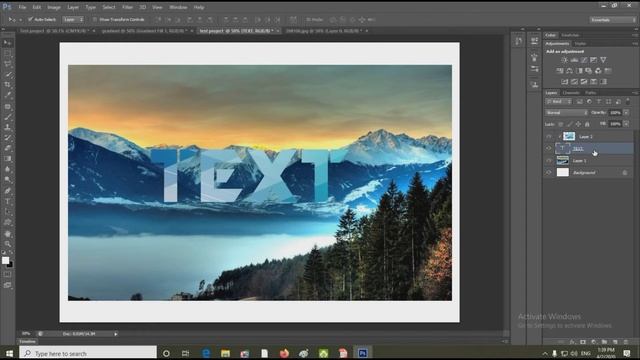This screenshot has height=360, width=640.
Task: Open the File menu
Action: tap(22, 7)
